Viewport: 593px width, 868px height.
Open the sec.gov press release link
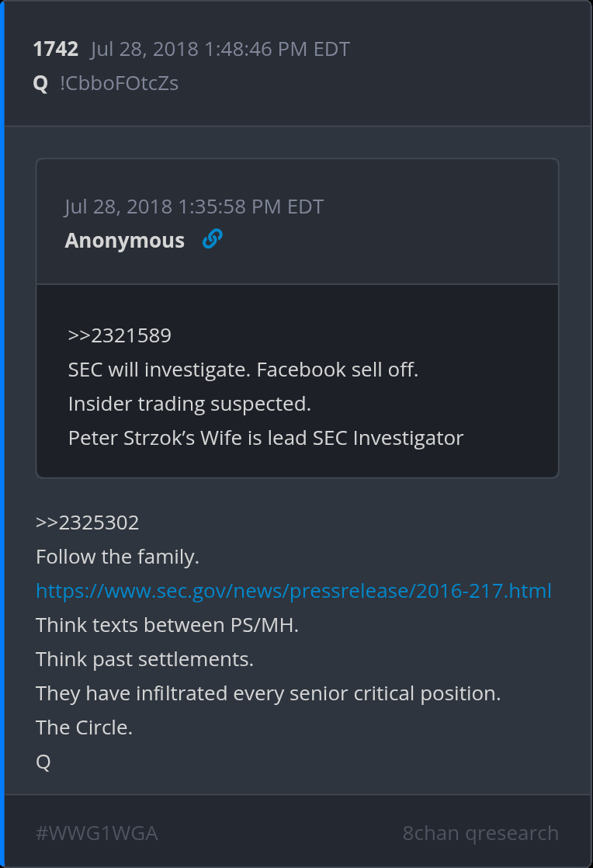click(x=293, y=591)
